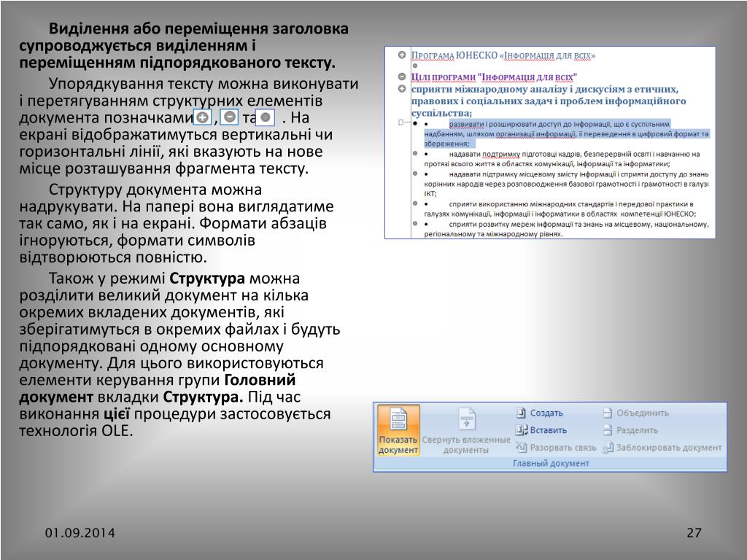Click the сприяти розвитку мереж paragraph
This screenshot has width=747, height=560.
pos(566,228)
